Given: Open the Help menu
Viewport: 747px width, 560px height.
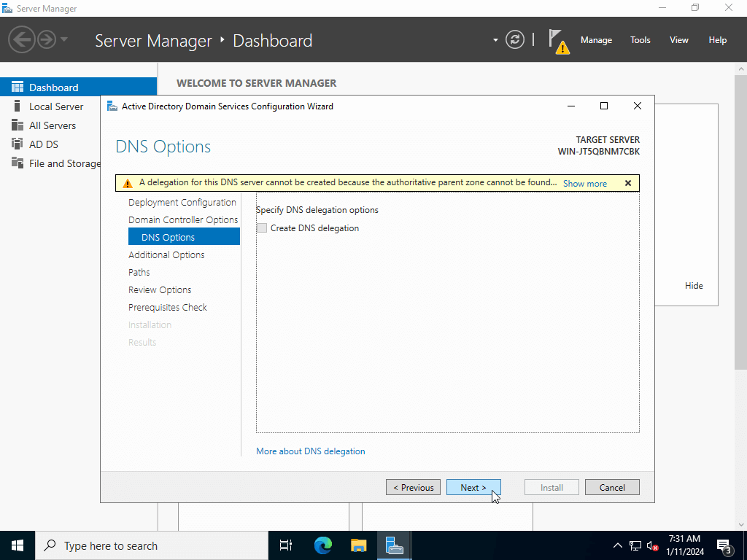Looking at the screenshot, I should (x=717, y=40).
